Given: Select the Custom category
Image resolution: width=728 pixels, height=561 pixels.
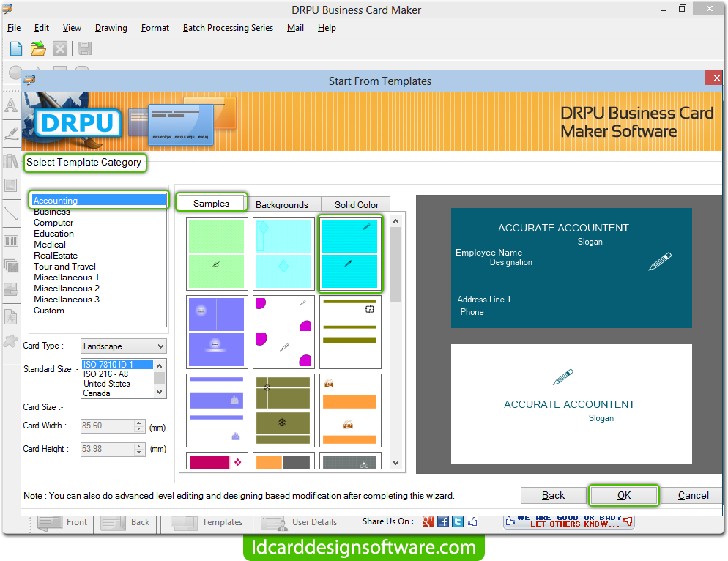Looking at the screenshot, I should 99,311.
